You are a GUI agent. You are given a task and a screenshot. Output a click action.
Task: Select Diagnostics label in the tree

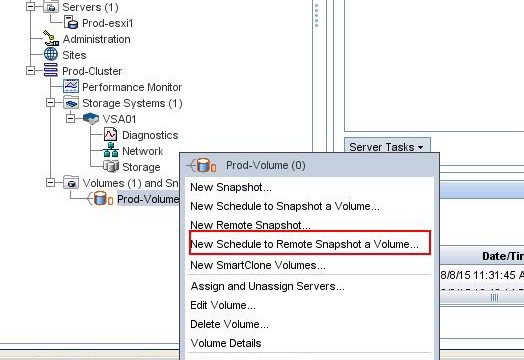click(x=150, y=135)
